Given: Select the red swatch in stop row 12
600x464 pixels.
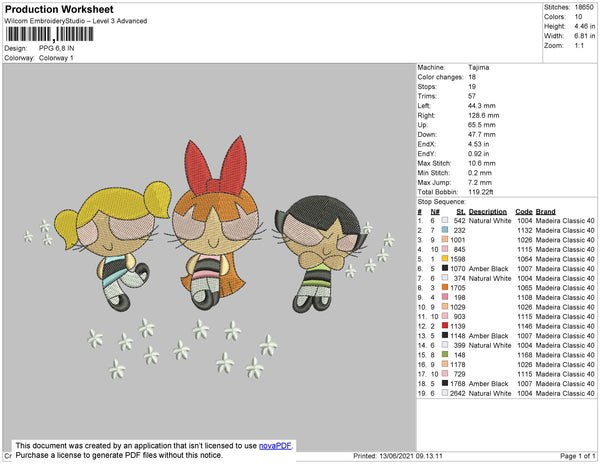Looking at the screenshot, I should tap(445, 326).
